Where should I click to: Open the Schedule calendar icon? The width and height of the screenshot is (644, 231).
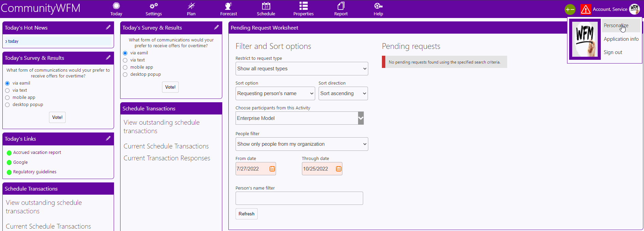pyautogui.click(x=266, y=6)
